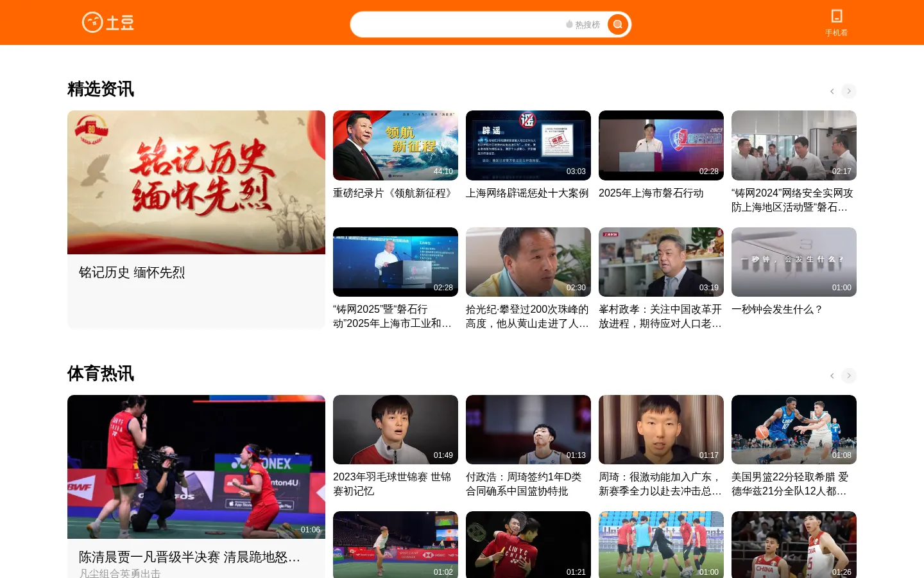
Task: Play the 拾光纪 02:30 video thumbnail
Action: [x=528, y=262]
